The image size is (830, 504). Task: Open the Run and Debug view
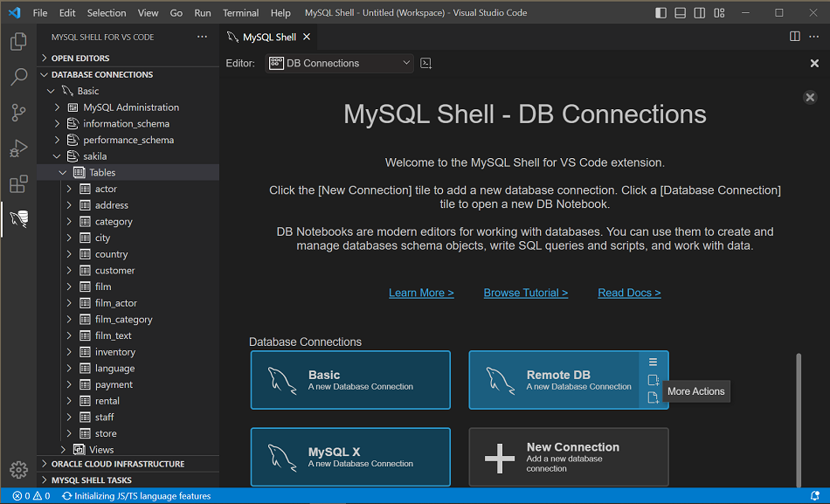pos(18,148)
